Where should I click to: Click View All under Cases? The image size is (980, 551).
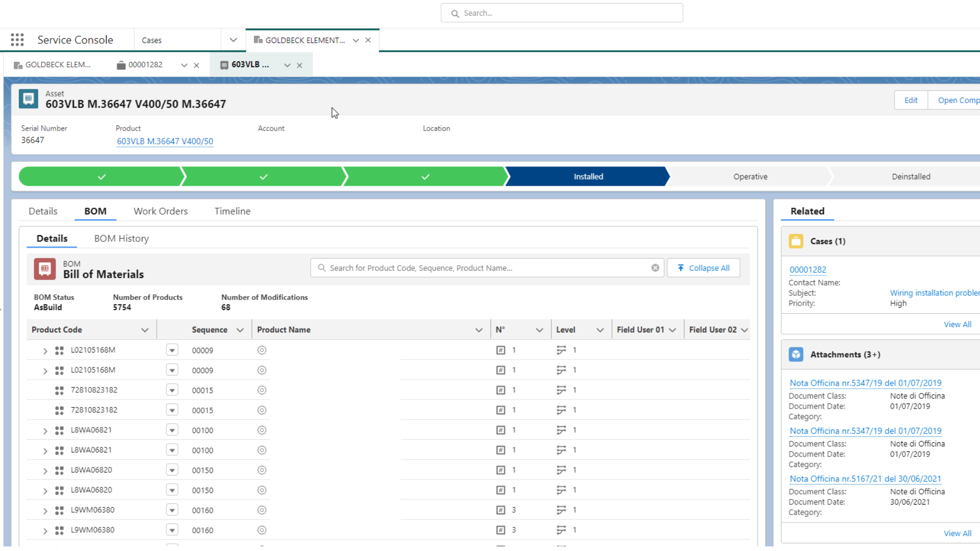pos(957,324)
